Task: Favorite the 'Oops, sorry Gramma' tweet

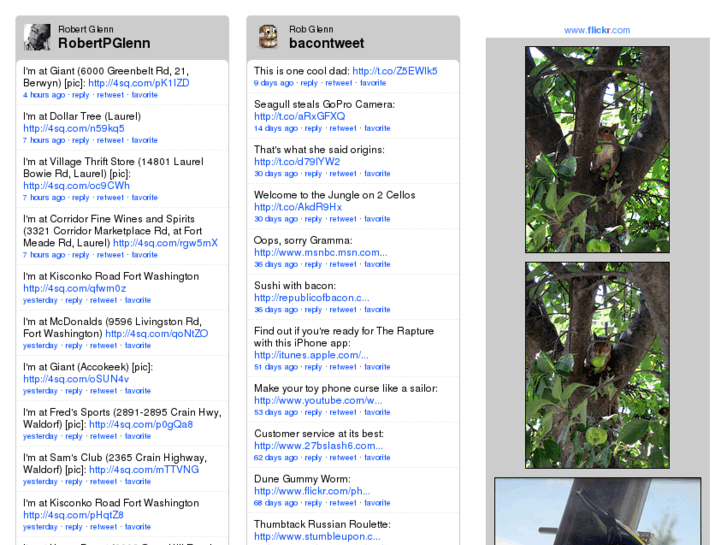Action: coord(377,264)
